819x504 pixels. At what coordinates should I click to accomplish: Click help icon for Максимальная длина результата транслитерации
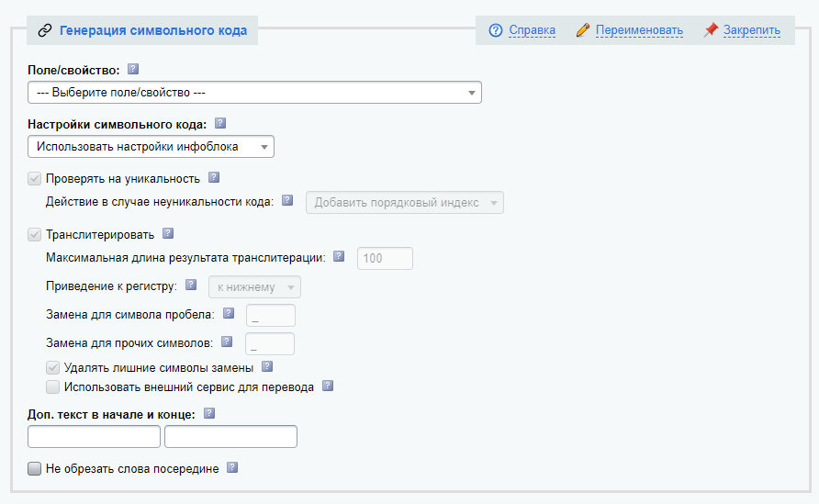coord(339,258)
